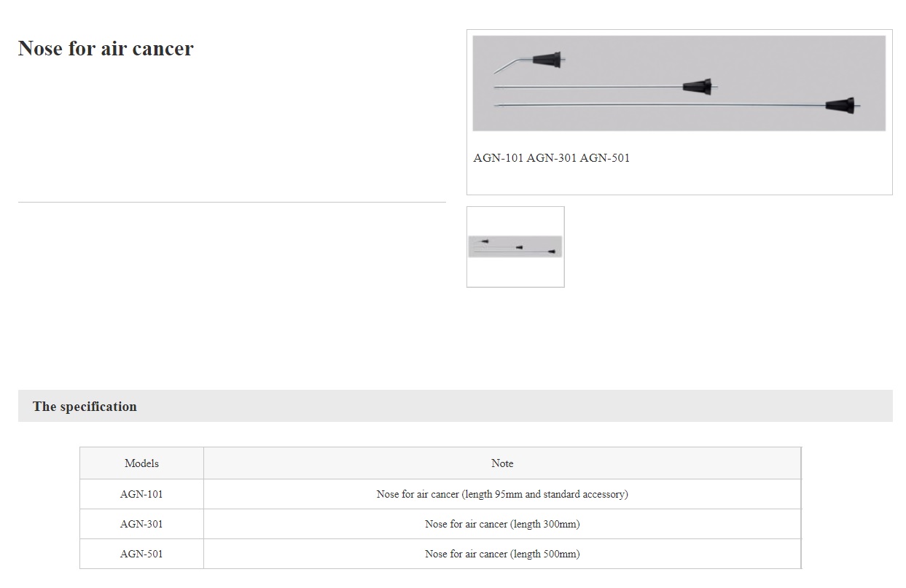
Task: Click "The specification" section header
Action: pos(85,407)
